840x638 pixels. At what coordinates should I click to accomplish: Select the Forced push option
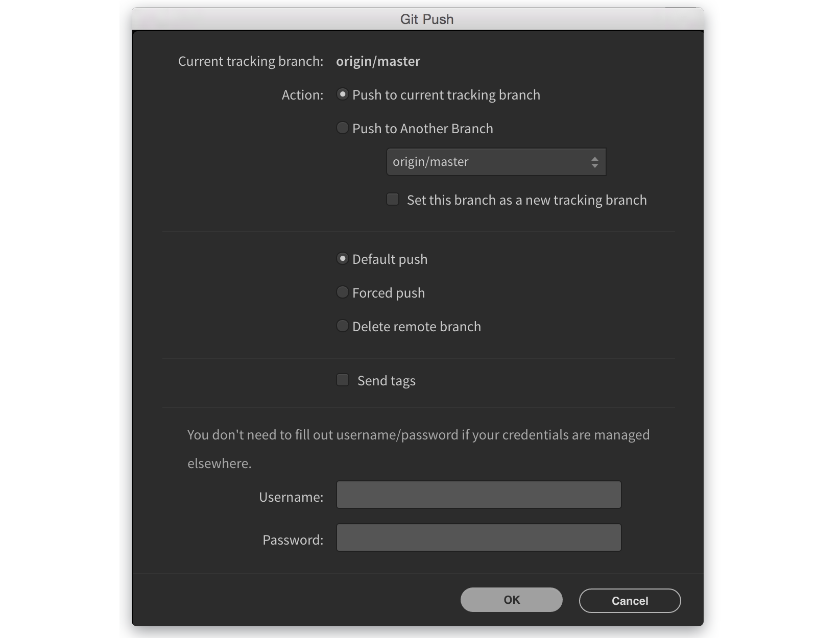click(343, 292)
